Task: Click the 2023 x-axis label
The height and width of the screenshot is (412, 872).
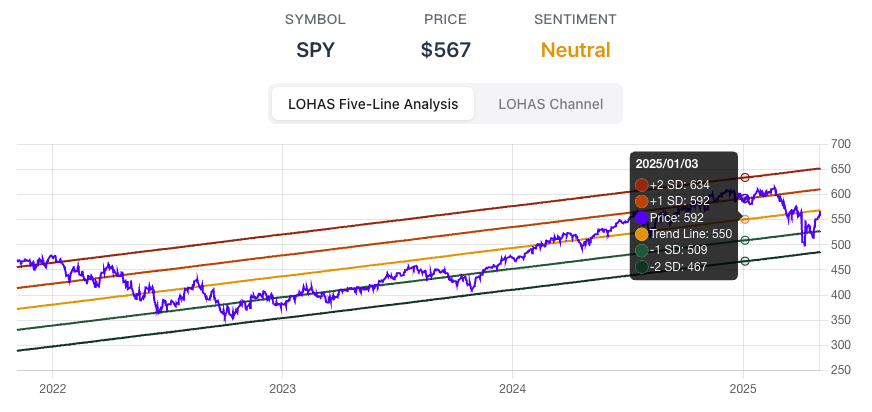Action: tap(283, 388)
